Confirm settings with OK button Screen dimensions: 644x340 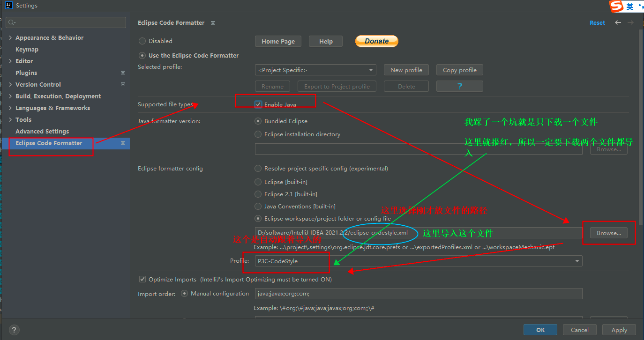click(540, 330)
